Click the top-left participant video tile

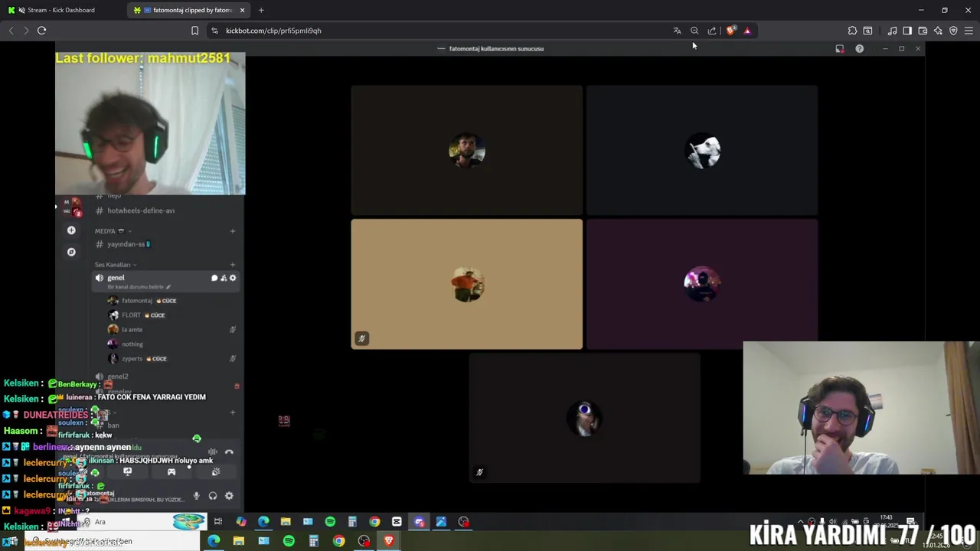467,150
